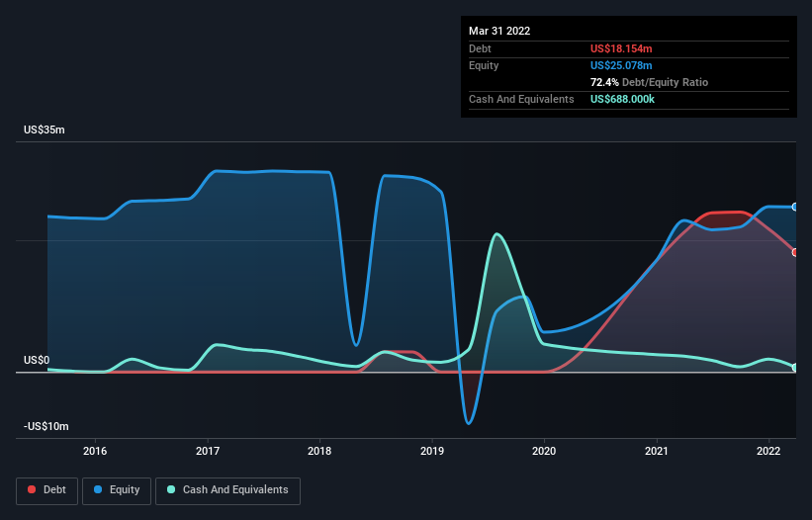Click the US$18.154m debt value
The image size is (812, 520).
(621, 48)
